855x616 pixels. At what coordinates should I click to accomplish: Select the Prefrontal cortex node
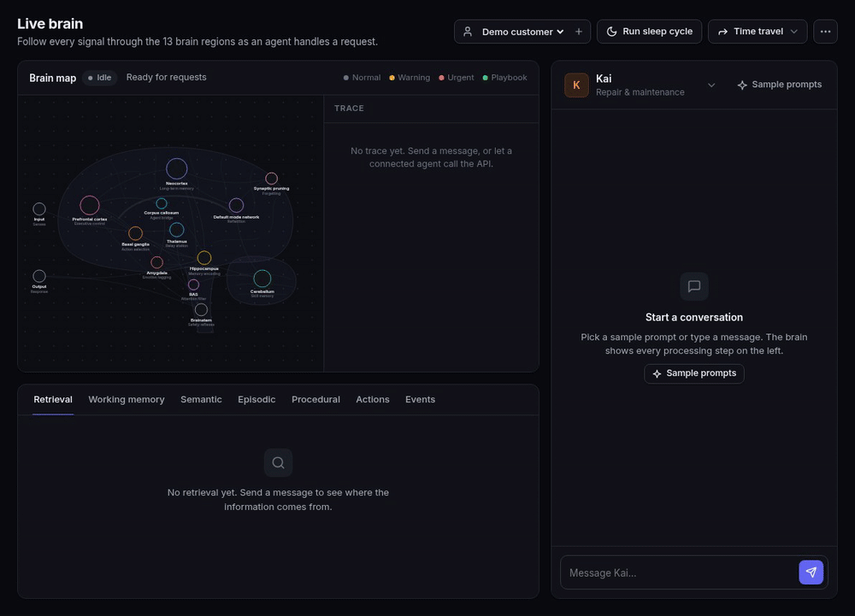coord(90,205)
